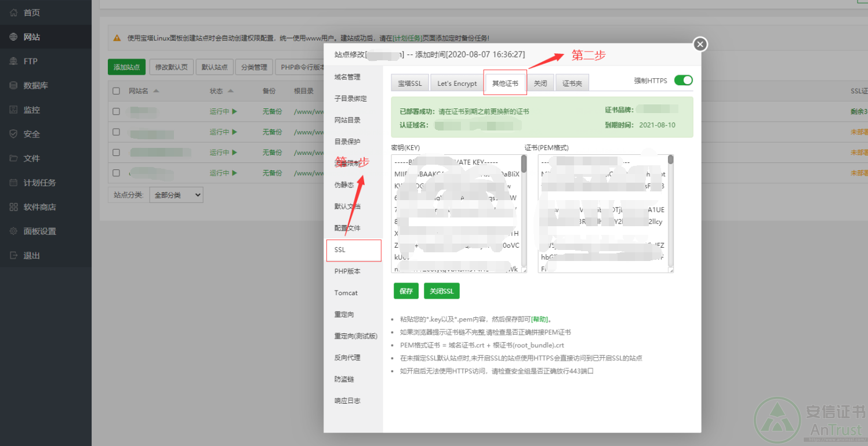The height and width of the screenshot is (446, 868).
Task: Click the green 保存 button
Action: click(x=406, y=291)
